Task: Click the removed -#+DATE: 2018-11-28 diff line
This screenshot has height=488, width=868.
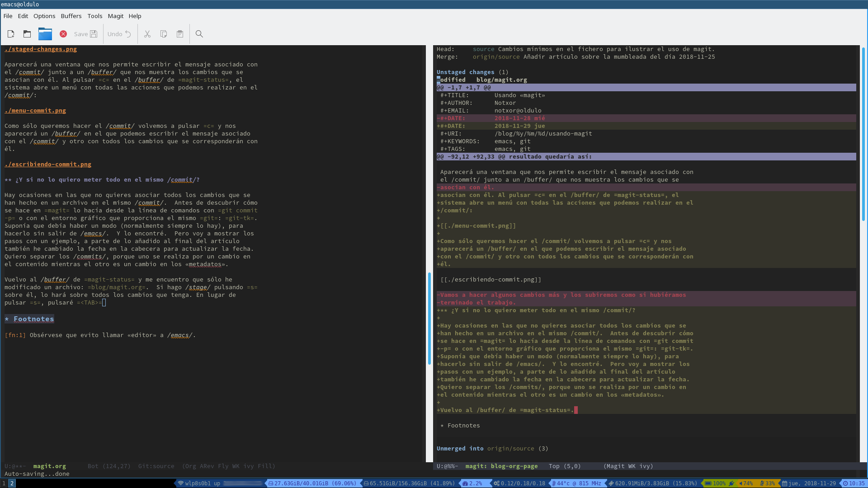Action: [x=646, y=118]
